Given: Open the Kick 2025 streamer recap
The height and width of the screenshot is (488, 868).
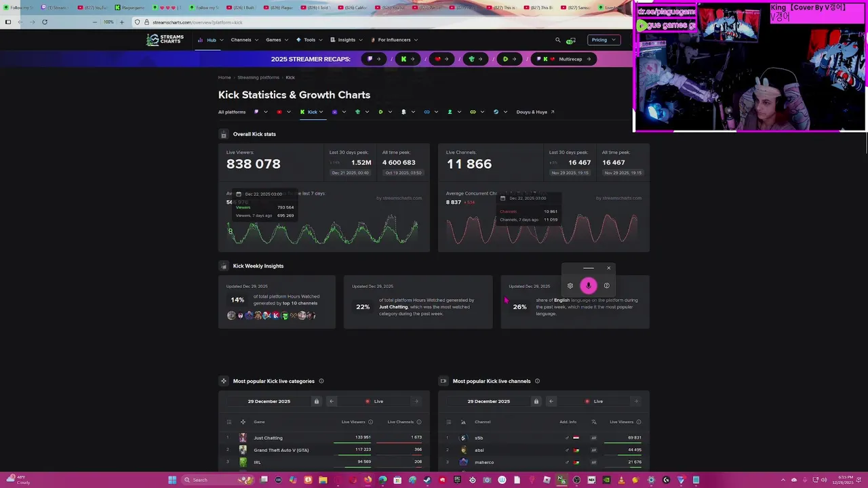Looking at the screenshot, I should [x=408, y=59].
